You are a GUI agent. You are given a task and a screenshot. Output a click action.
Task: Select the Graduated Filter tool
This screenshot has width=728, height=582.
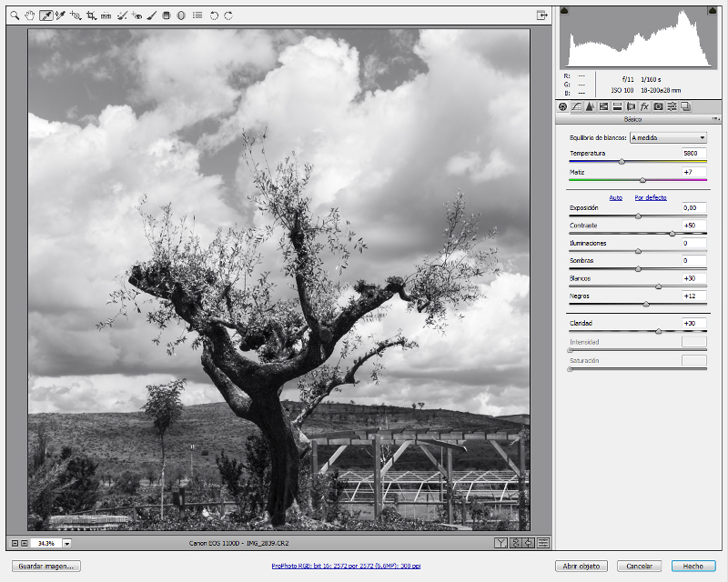coord(167,15)
